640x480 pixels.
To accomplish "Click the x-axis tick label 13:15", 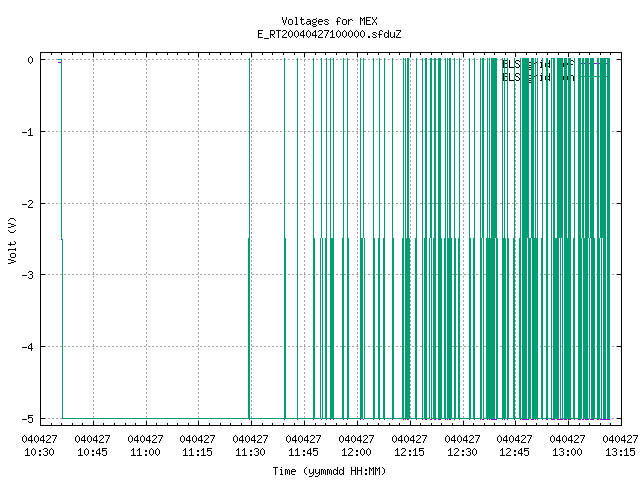I will [x=620, y=452].
